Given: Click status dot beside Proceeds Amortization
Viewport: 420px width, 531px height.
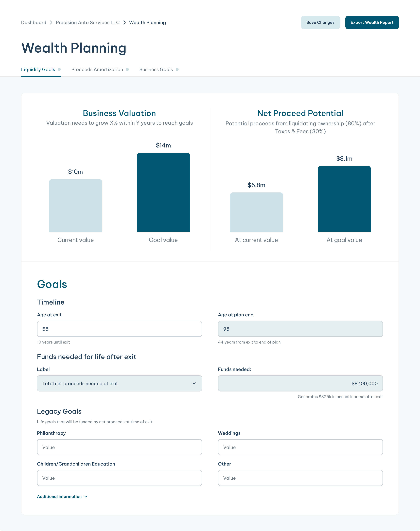Looking at the screenshot, I should [127, 69].
